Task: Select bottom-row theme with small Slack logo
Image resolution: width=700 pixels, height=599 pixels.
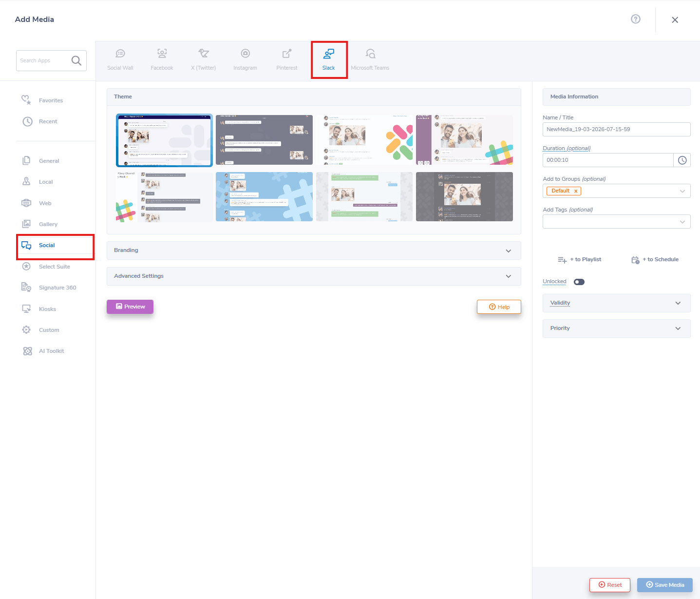Action: point(164,196)
